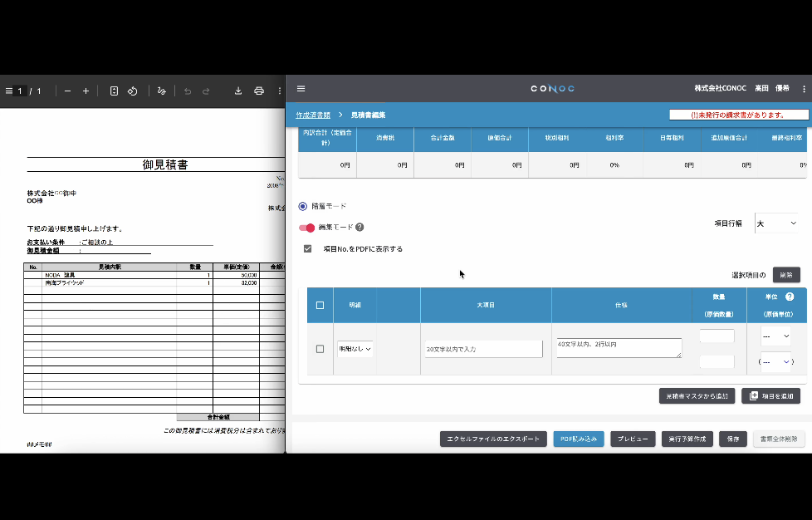Open the PDF viewer sidebar menu
This screenshot has width=812, height=520.
[x=8, y=91]
